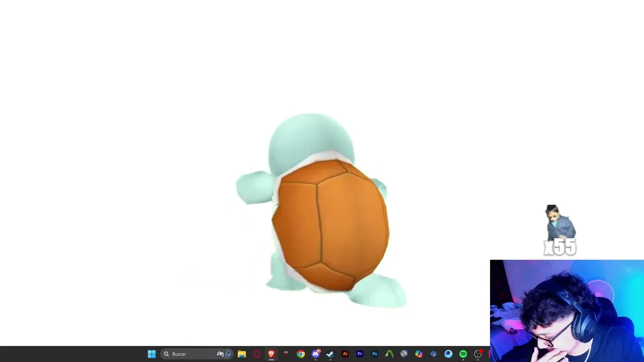The image size is (644, 362).
Task: Open Microsoft Copilot from taskbar
Action: pos(419,354)
